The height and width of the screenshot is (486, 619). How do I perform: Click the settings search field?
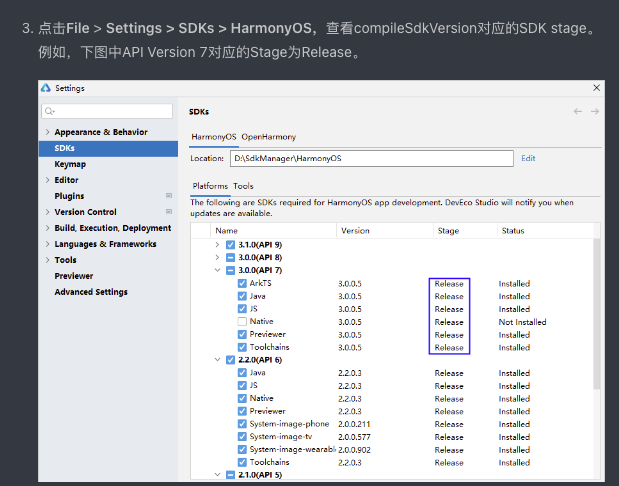click(x=107, y=111)
